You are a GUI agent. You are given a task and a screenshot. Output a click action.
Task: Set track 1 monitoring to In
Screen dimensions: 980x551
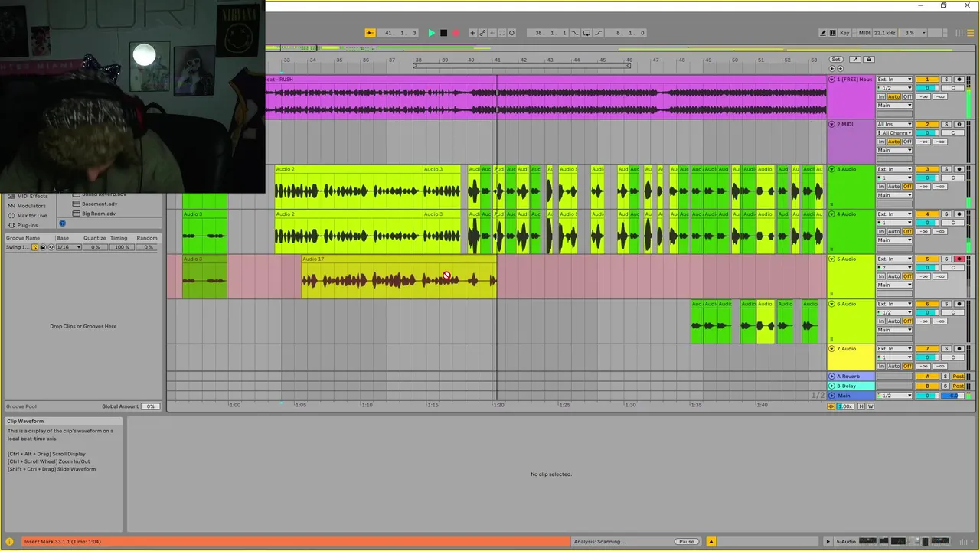881,97
